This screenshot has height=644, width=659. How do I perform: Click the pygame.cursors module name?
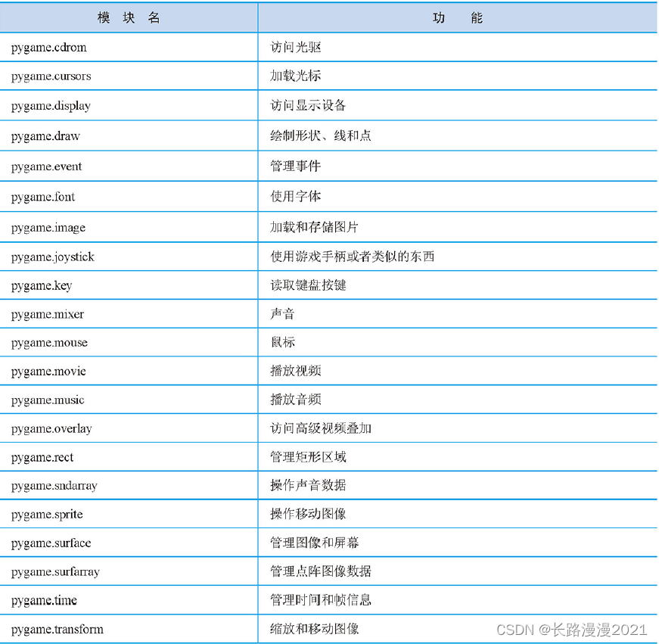51,76
